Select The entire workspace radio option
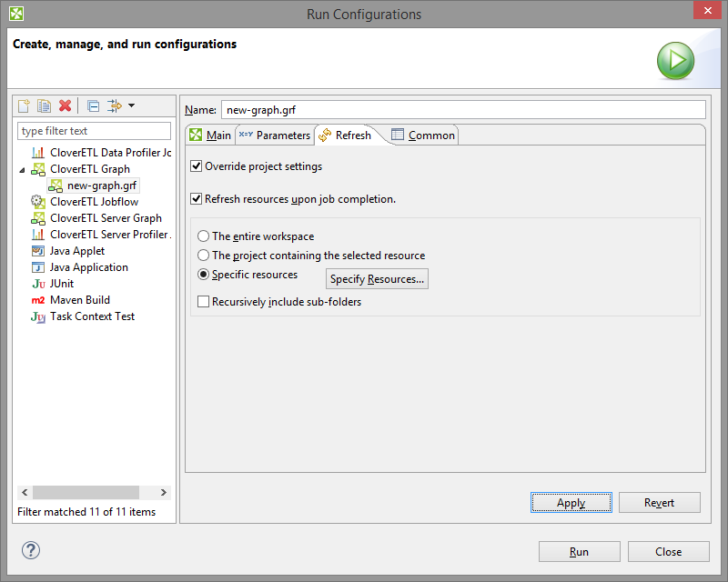 point(204,236)
